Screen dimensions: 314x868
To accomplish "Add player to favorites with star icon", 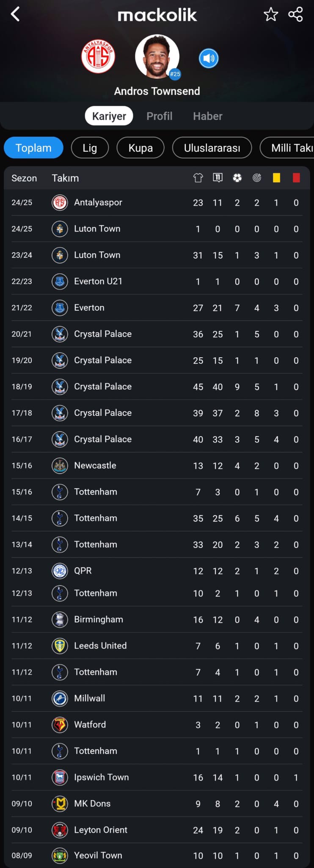I will click(271, 14).
